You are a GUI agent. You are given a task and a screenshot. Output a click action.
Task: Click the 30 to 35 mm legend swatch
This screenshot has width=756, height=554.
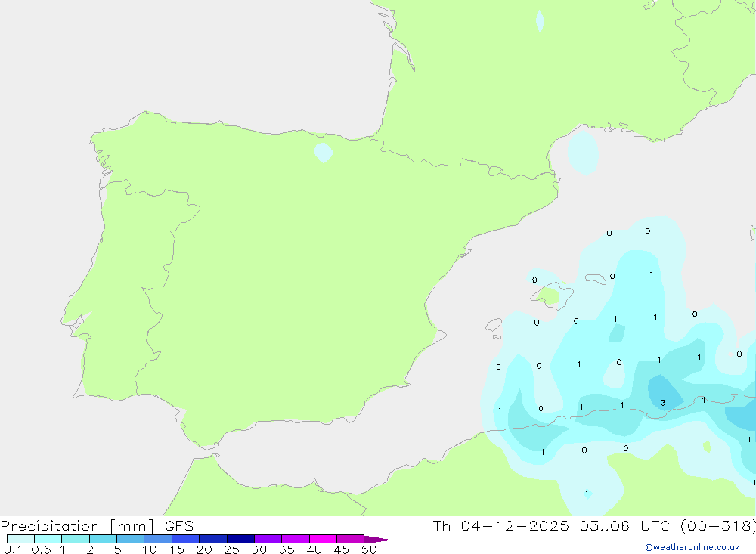click(268, 539)
